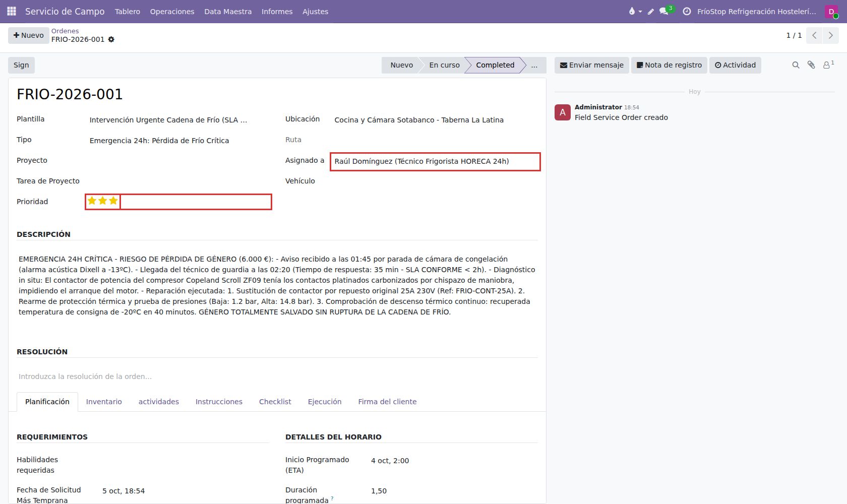Open the Operaciones menu

coord(172,11)
